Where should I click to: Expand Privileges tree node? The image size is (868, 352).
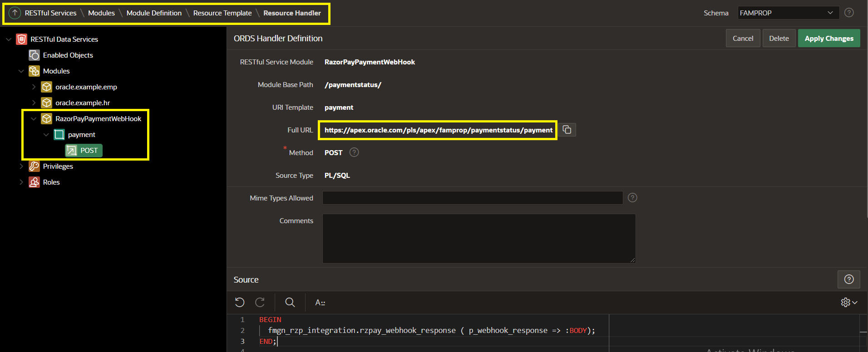(21, 166)
